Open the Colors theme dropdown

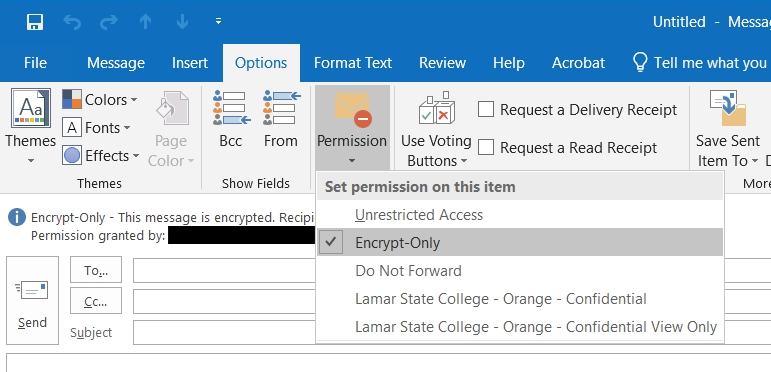click(x=100, y=100)
